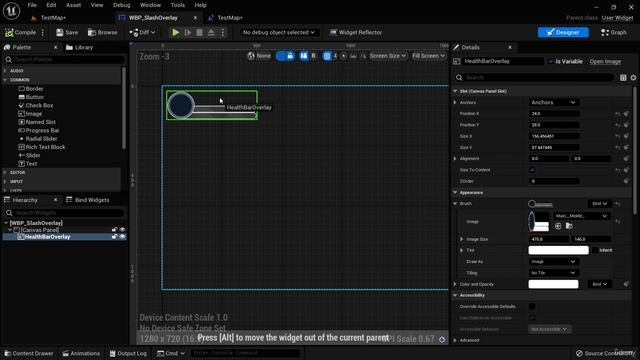640x360 pixels.
Task: Toggle lock on HealthBarOverlay row
Action: tap(115, 237)
